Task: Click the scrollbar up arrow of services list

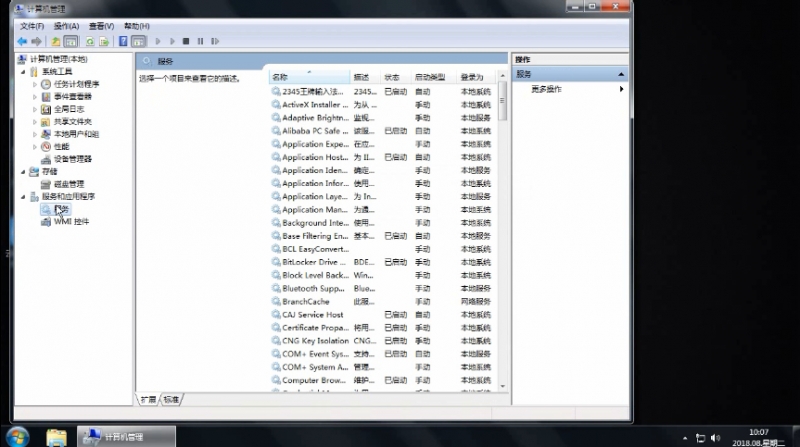Action: pyautogui.click(x=503, y=76)
